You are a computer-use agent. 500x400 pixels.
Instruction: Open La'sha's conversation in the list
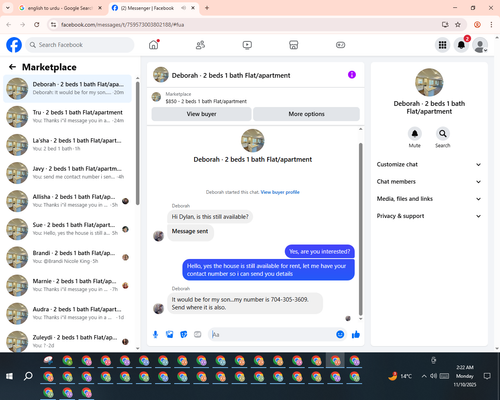pos(67,145)
